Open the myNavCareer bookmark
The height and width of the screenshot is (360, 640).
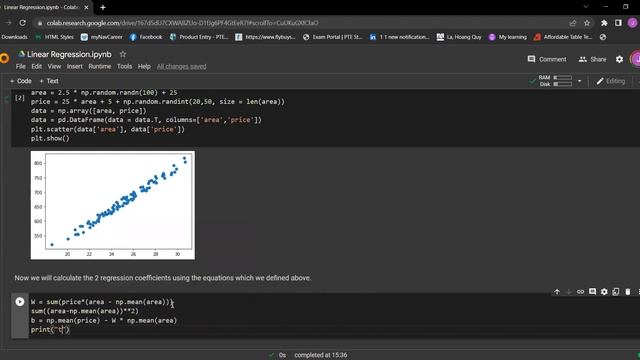click(102, 37)
